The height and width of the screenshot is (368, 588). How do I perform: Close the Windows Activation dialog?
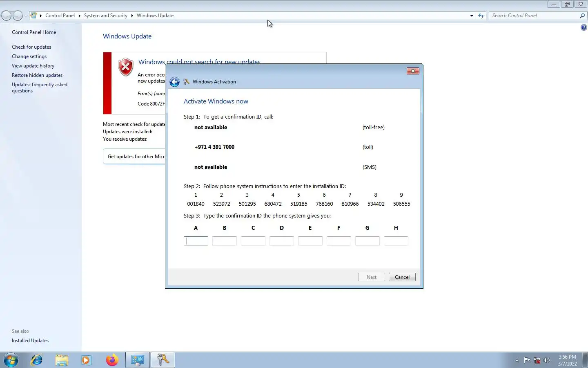[x=413, y=71]
